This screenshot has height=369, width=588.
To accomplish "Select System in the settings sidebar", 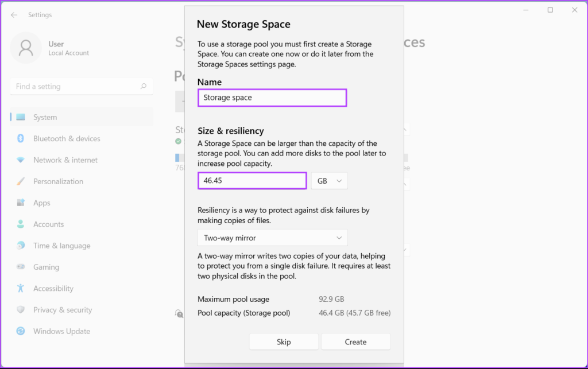I will click(x=45, y=117).
